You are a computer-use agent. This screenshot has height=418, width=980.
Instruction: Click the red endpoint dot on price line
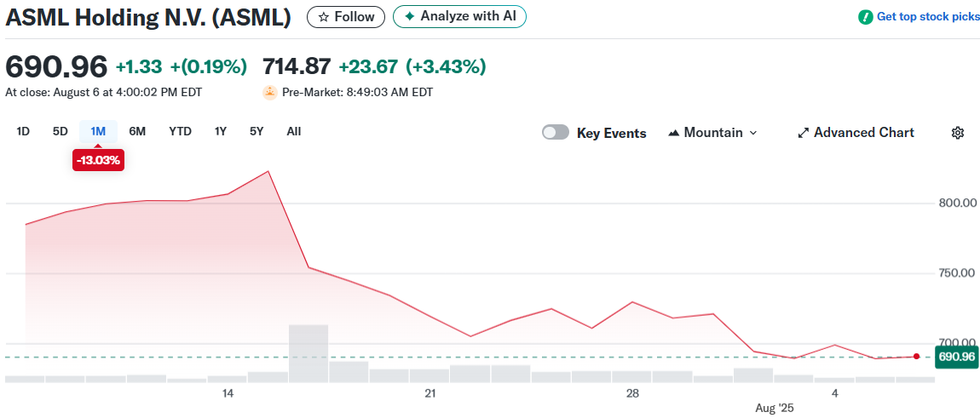(x=916, y=357)
